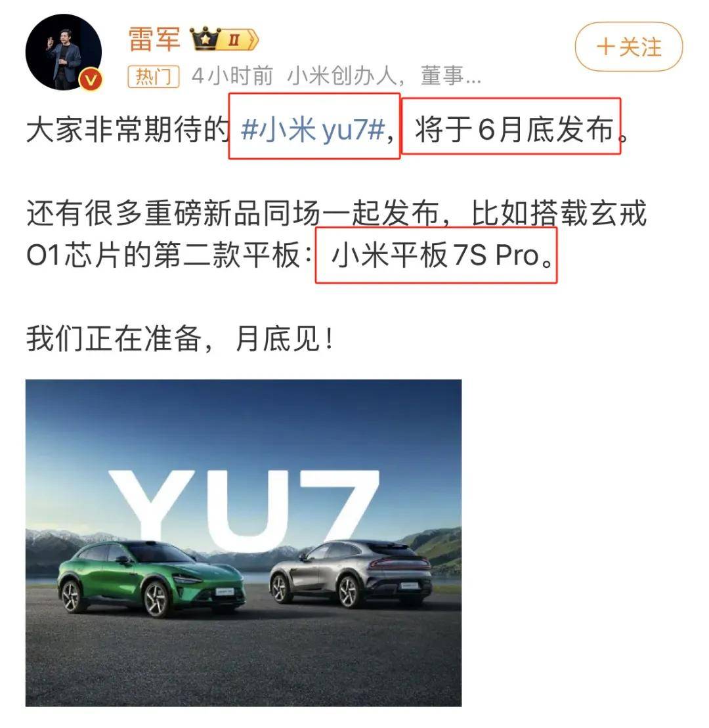
Task: Click the text 玄戒O1芯片的第二款平板
Action: (169, 255)
